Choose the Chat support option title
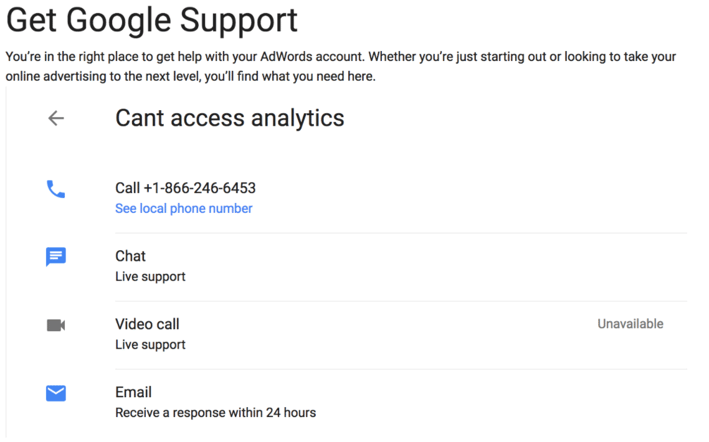The width and height of the screenshot is (709, 442). tap(130, 256)
